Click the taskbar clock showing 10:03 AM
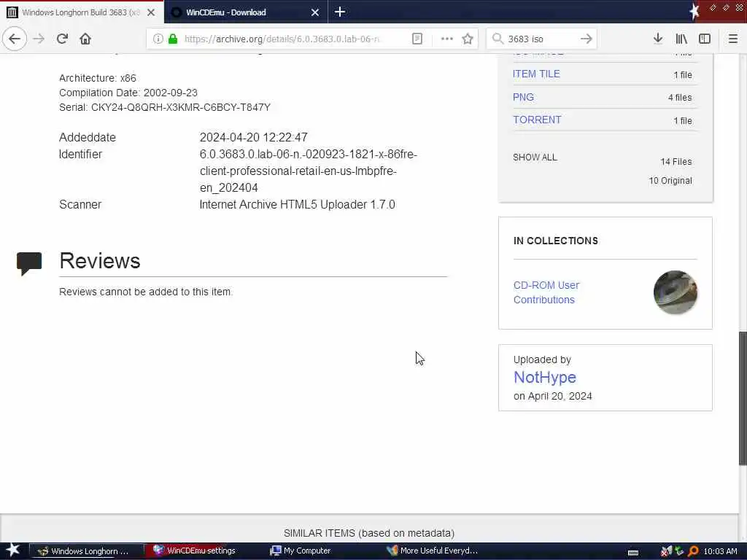Screen dimensions: 747x560 720,551
